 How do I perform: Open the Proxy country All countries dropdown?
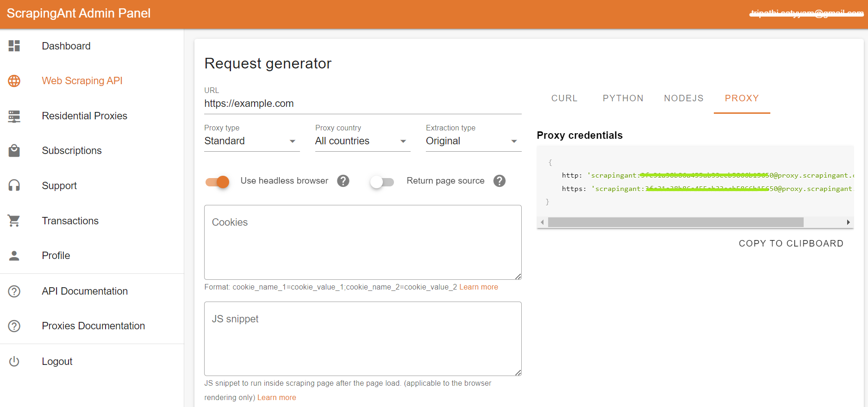[362, 141]
